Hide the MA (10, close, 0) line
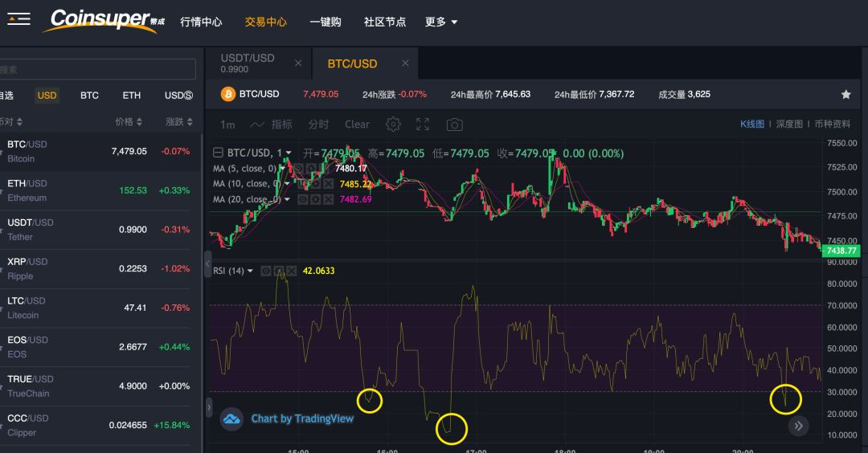The image size is (868, 453). coord(303,184)
